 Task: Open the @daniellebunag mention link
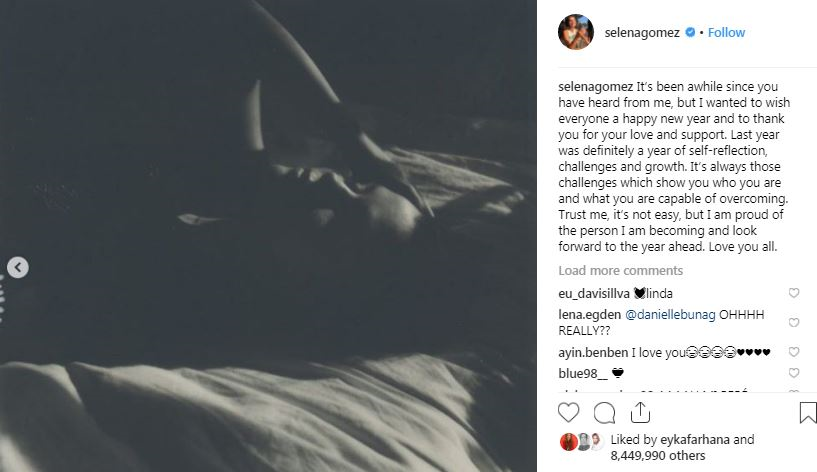670,315
